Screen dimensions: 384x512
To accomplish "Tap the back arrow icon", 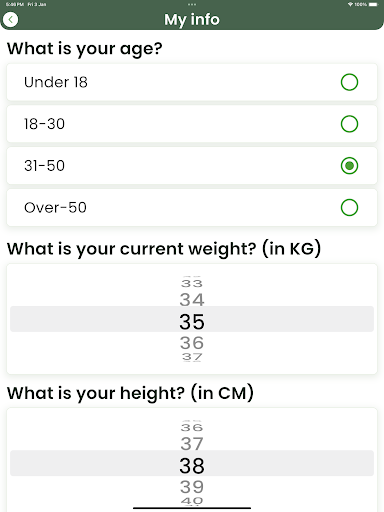I will (x=11, y=20).
